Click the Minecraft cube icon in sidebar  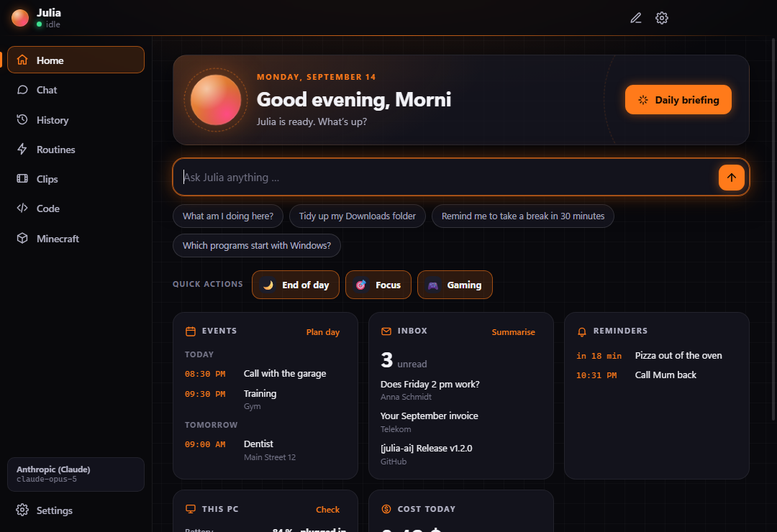[22, 238]
